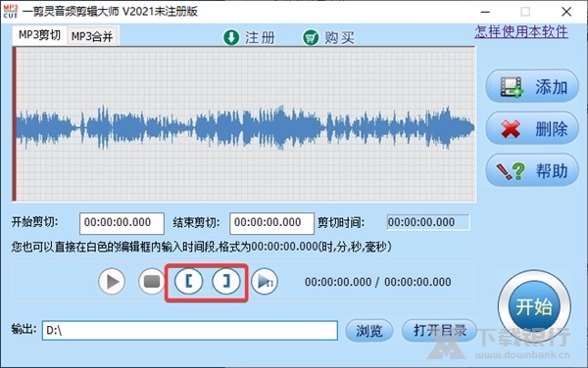Start cutting with 开始 button
This screenshot has height=368, width=588.
point(534,307)
